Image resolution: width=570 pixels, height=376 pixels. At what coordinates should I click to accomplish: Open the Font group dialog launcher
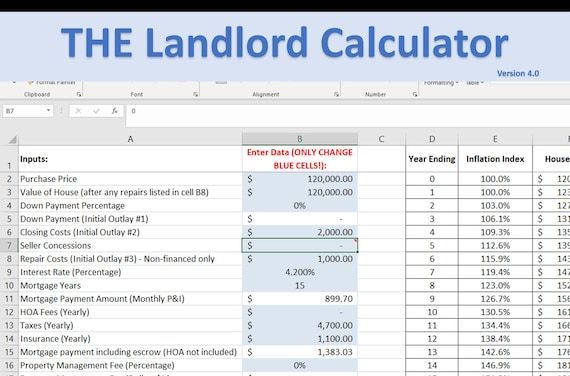point(196,94)
